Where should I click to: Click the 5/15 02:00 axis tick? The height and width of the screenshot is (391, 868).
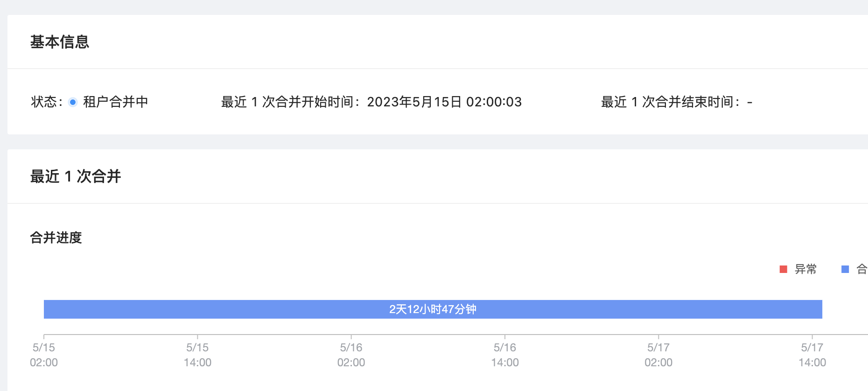[44, 355]
